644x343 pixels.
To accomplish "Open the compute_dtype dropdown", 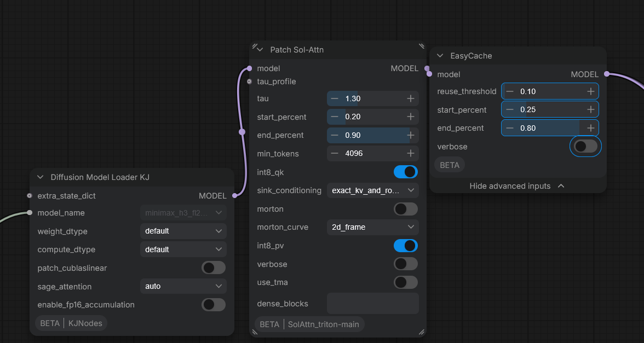I will (x=183, y=249).
